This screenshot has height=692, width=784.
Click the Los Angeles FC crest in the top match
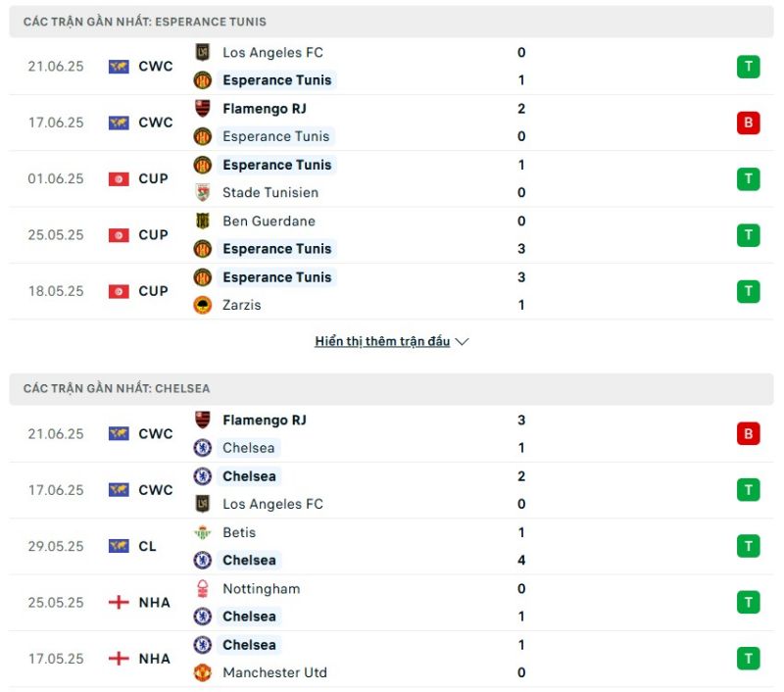tap(203, 52)
